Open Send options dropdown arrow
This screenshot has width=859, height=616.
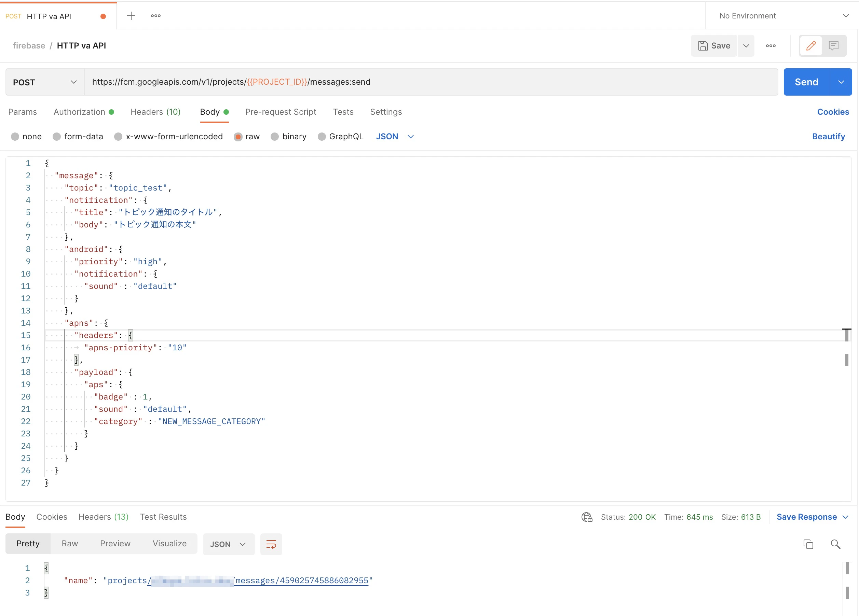[841, 82]
